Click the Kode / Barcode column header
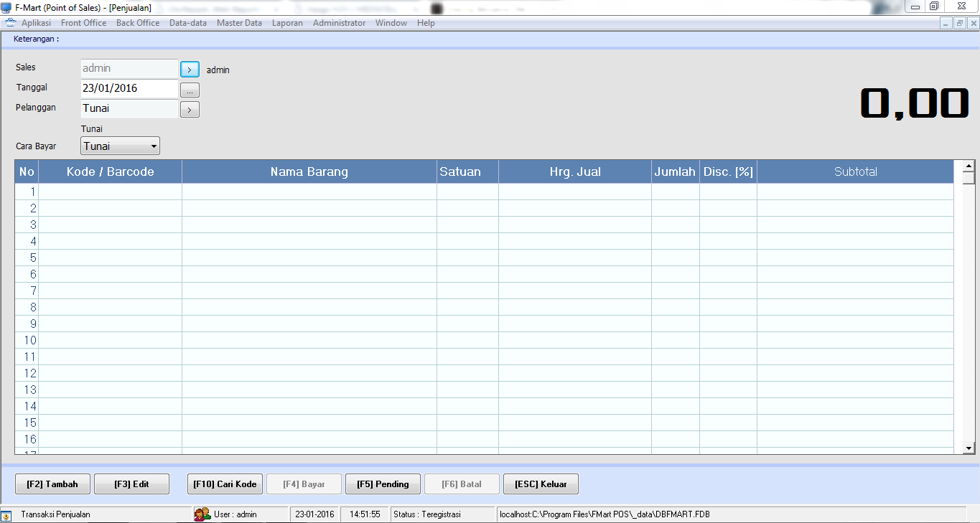The height and width of the screenshot is (523, 980). tap(110, 171)
